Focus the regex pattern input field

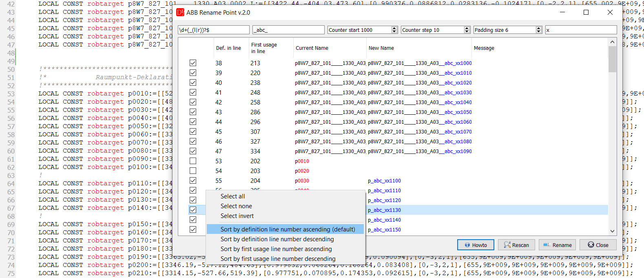tap(214, 30)
